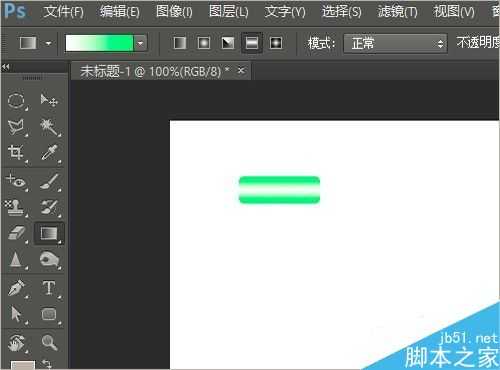This screenshot has width=500, height=370.
Task: Select the Horizontal Type tool
Action: click(x=49, y=288)
